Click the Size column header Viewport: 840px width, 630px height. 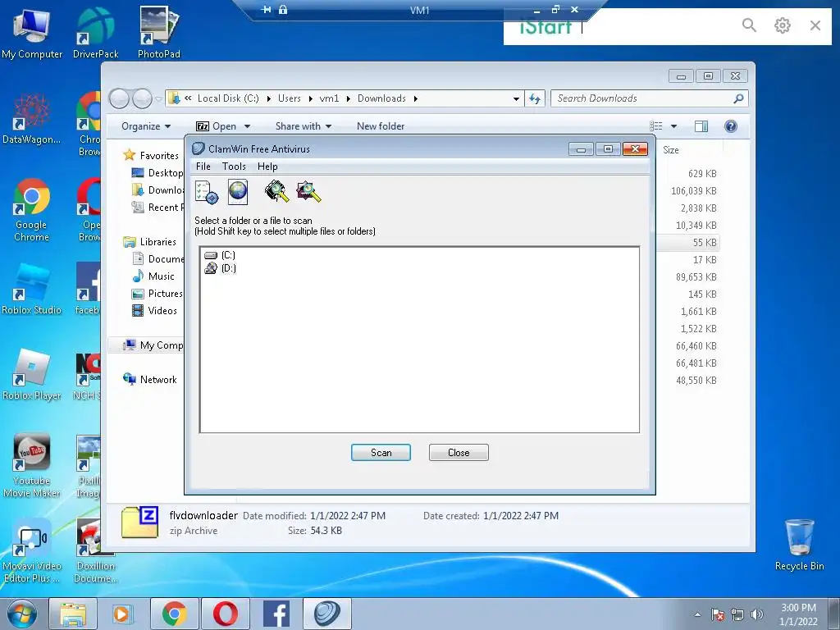tap(671, 150)
